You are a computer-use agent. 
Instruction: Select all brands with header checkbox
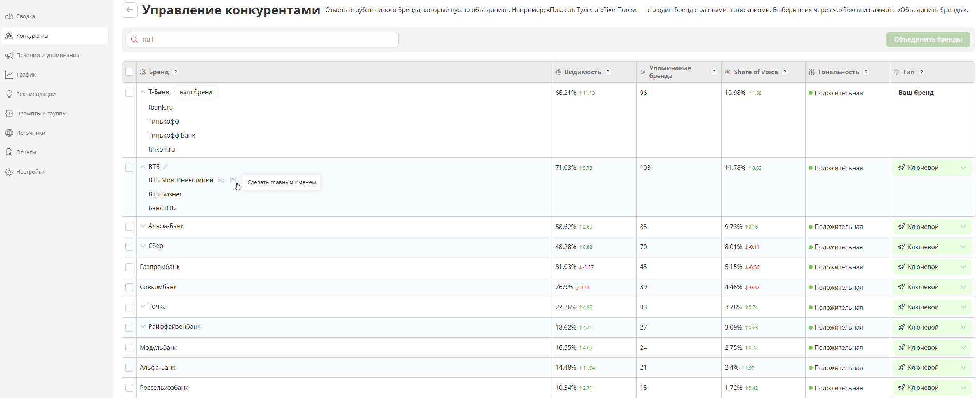tap(129, 72)
